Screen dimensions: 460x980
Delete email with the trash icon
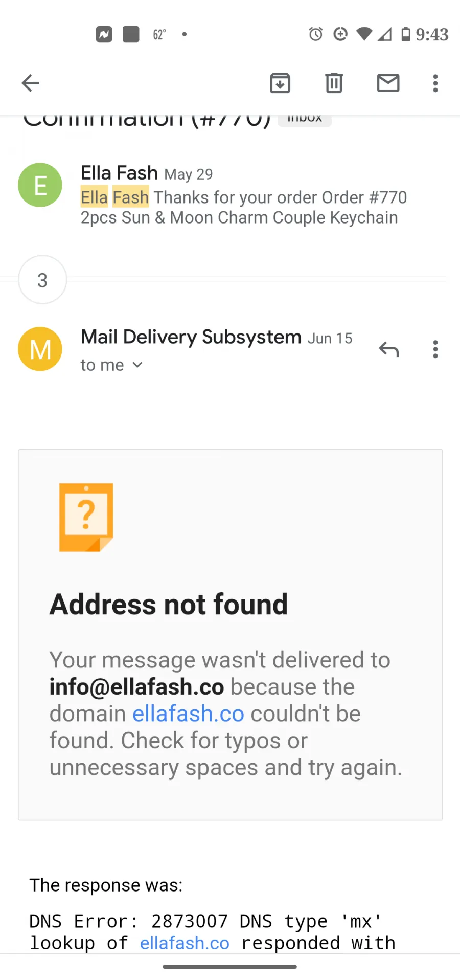coord(334,83)
